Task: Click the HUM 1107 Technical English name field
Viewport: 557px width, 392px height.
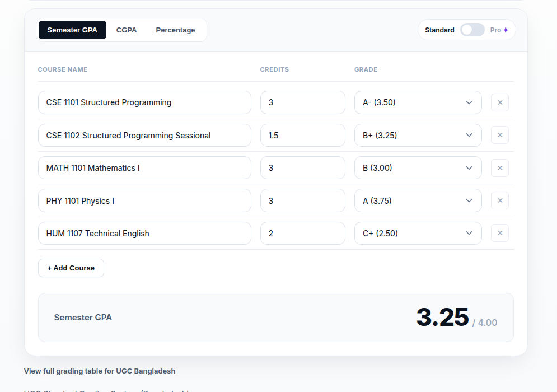Action: tap(144, 233)
